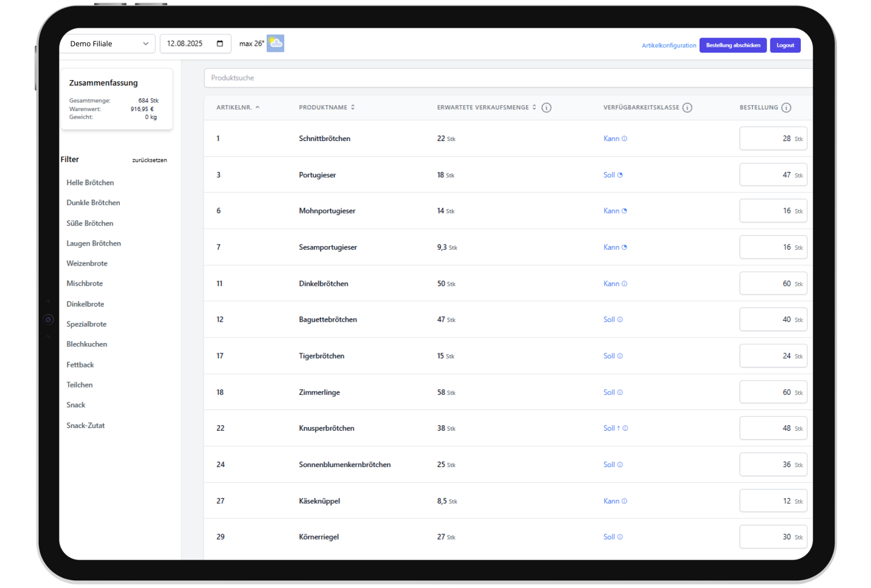871x588 pixels.
Task: Click info icon next to Soll for Zimmerlinge
Action: point(620,393)
